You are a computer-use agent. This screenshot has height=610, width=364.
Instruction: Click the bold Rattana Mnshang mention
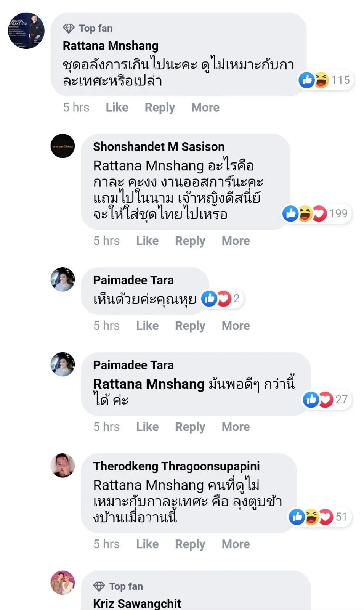tap(149, 384)
